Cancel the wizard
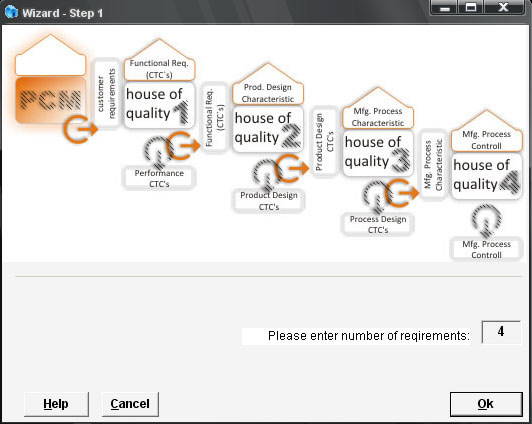Viewport: 532px width, 424px height. pyautogui.click(x=130, y=404)
